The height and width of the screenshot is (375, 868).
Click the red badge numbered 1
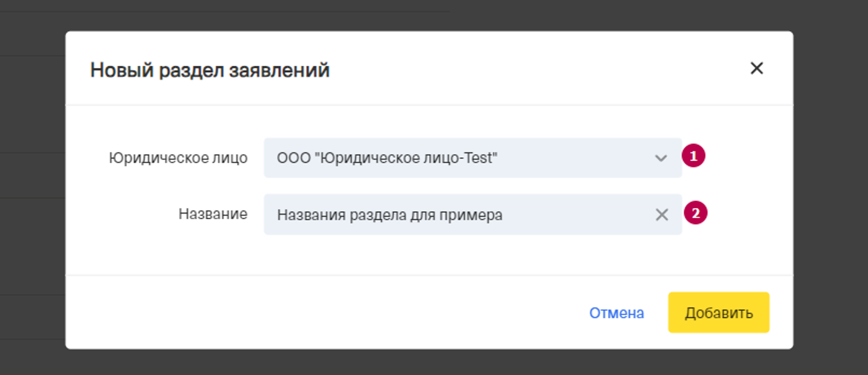click(693, 156)
